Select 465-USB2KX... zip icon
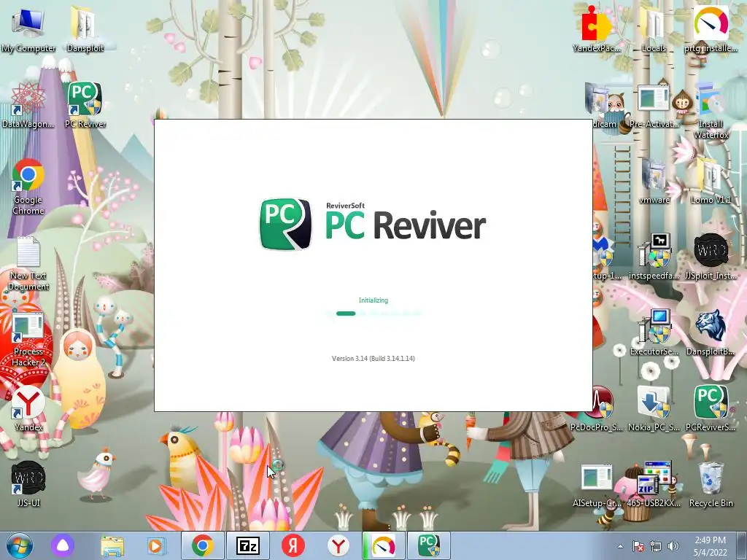Screen dimensions: 747x560 pos(654,484)
